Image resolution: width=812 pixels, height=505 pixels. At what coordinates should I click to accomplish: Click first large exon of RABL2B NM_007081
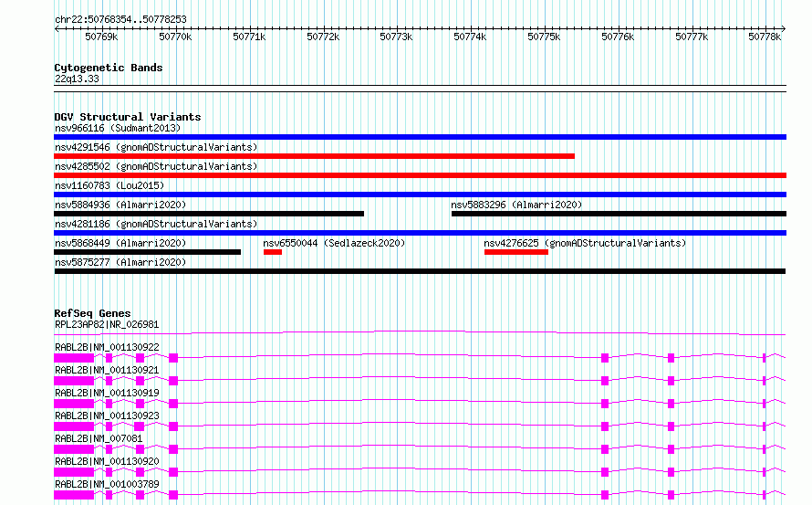[74, 449]
